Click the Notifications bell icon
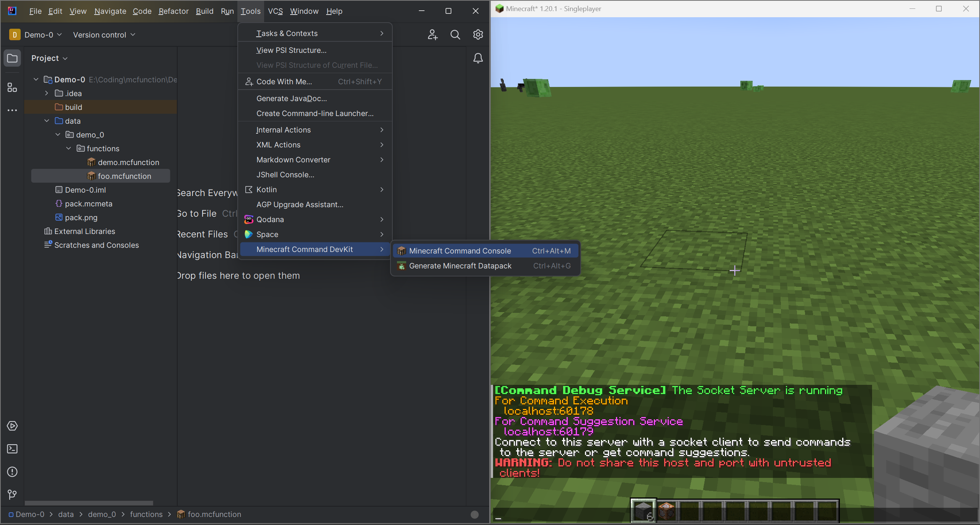The height and width of the screenshot is (525, 980). pyautogui.click(x=478, y=58)
